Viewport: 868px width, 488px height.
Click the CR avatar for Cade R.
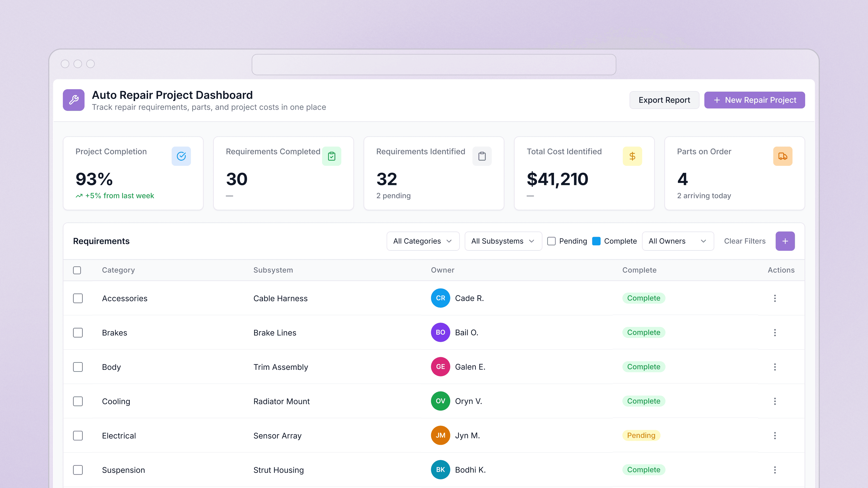click(440, 298)
